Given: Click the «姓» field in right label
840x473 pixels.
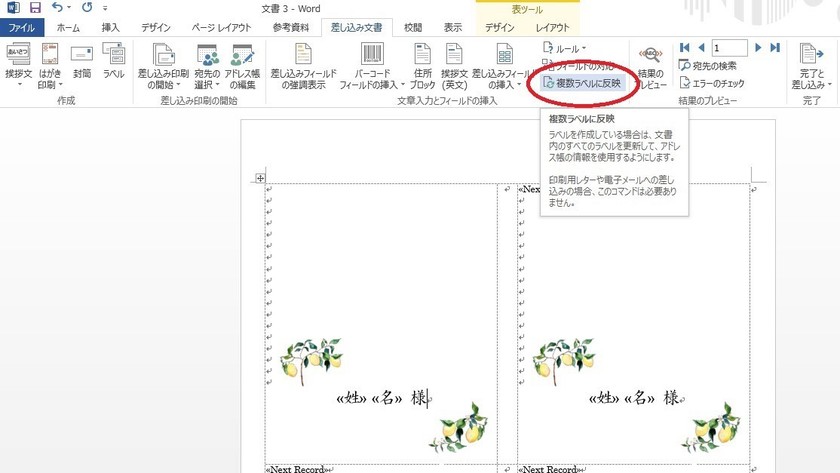Looking at the screenshot, I should click(604, 398).
